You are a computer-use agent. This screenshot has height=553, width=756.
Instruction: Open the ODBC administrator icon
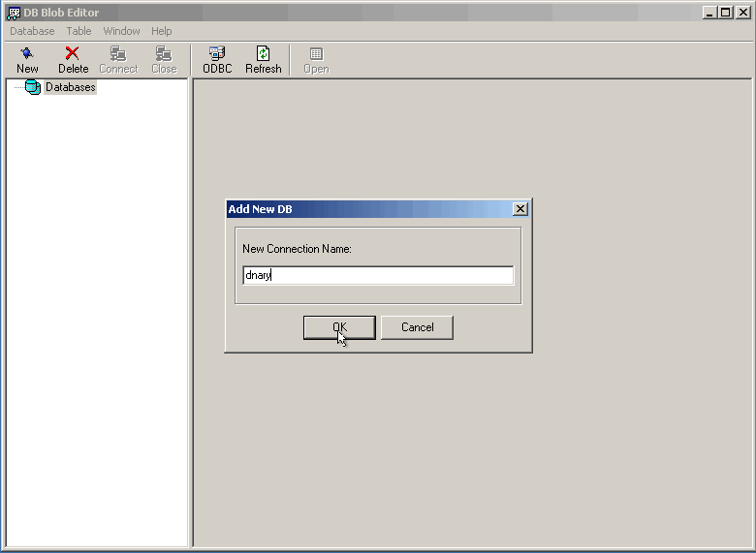[217, 53]
